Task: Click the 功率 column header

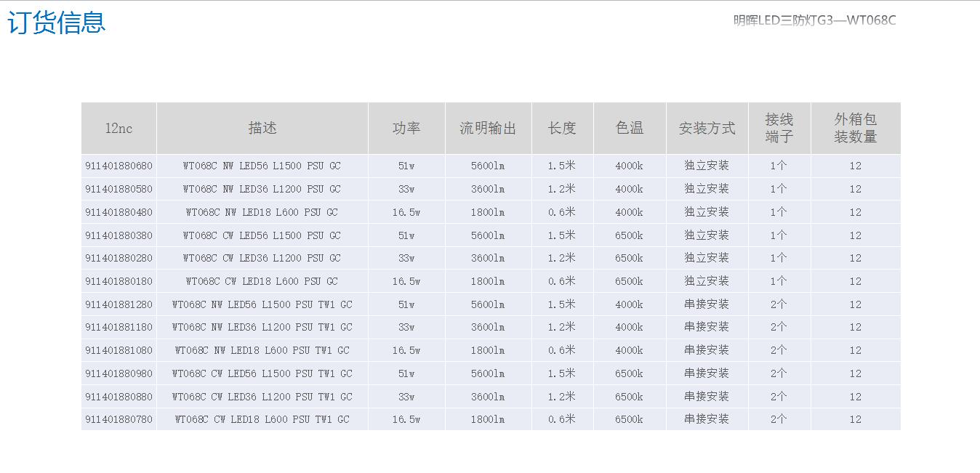Action: tap(406, 129)
